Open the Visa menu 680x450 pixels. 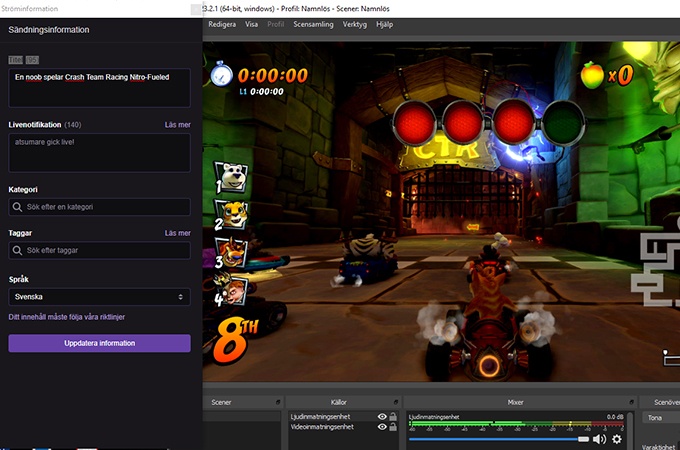click(252, 25)
